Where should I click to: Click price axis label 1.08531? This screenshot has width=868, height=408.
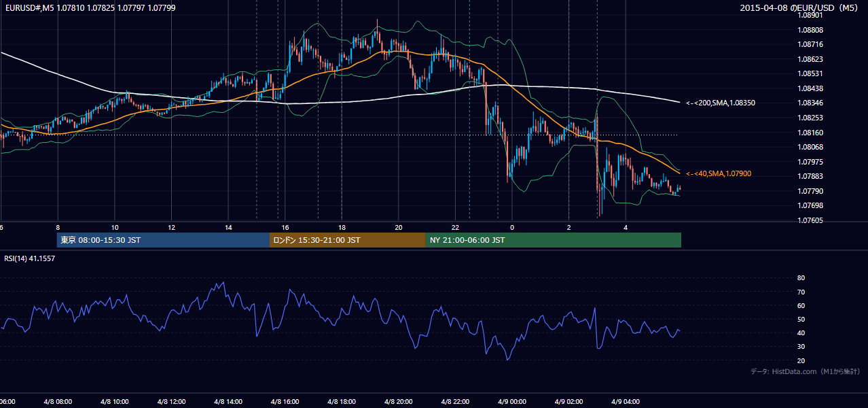tap(810, 73)
